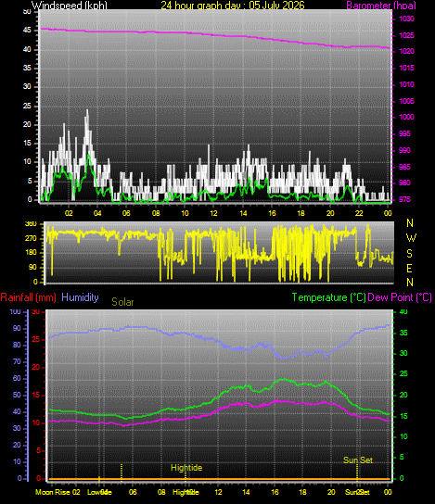Click the Windspeed (kph) axis title
The image size is (435, 504).
pyautogui.click(x=70, y=6)
